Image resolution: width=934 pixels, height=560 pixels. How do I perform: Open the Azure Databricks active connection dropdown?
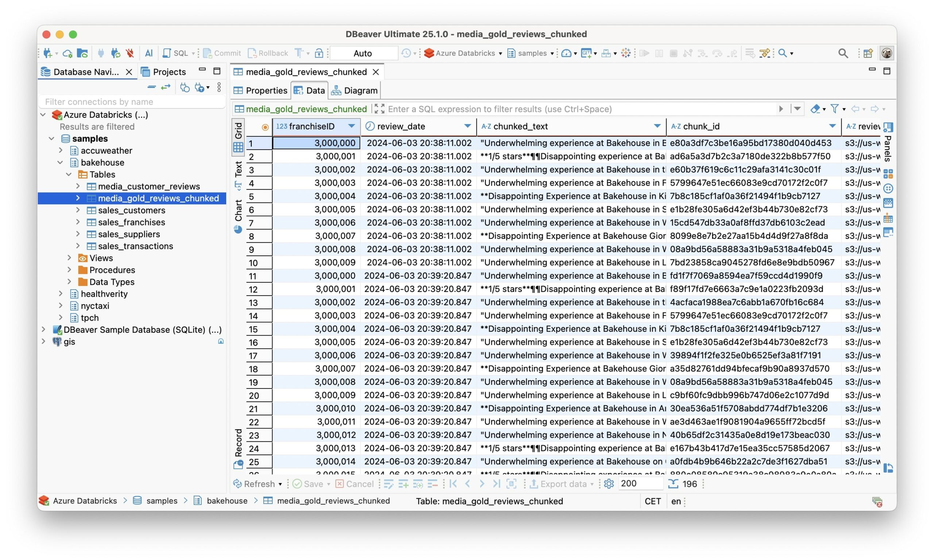click(463, 53)
